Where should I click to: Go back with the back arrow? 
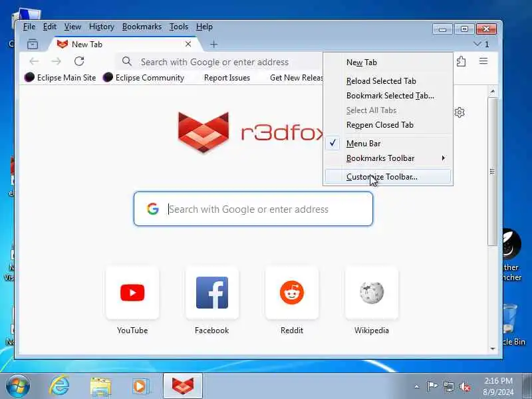pos(34,61)
